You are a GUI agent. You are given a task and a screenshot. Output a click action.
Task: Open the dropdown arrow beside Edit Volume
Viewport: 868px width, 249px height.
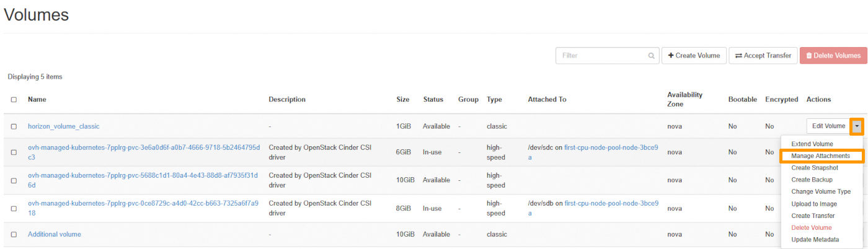(857, 126)
